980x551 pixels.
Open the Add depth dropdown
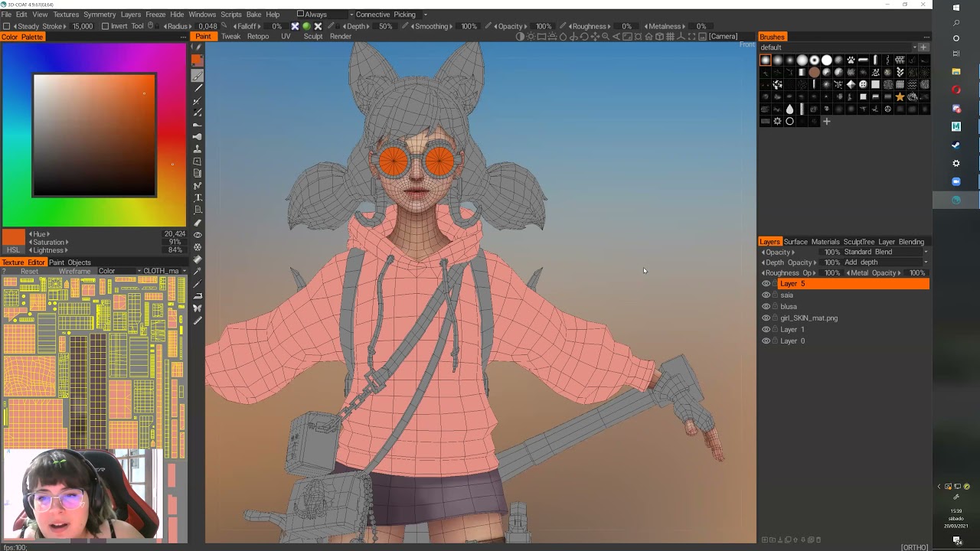[x=887, y=262]
